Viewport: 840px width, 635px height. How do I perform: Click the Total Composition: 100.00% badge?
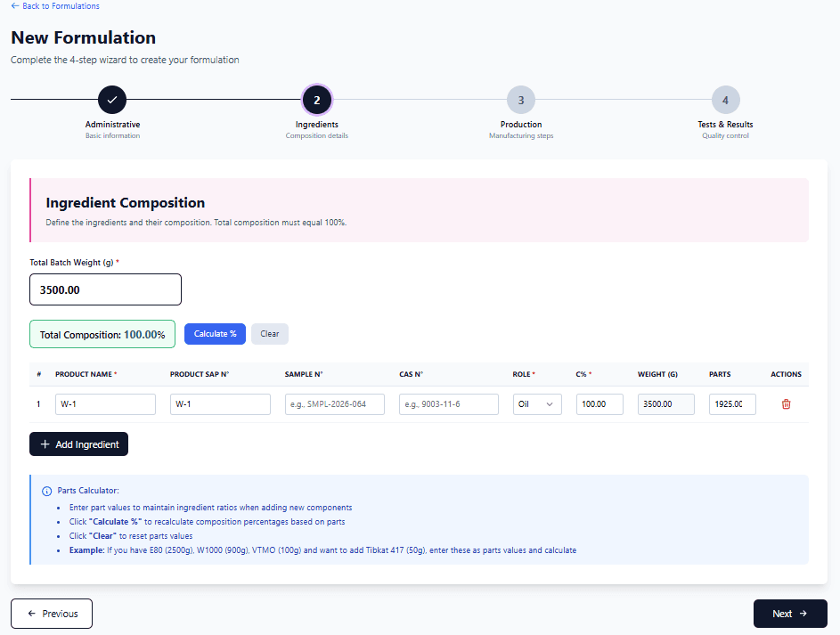click(102, 334)
